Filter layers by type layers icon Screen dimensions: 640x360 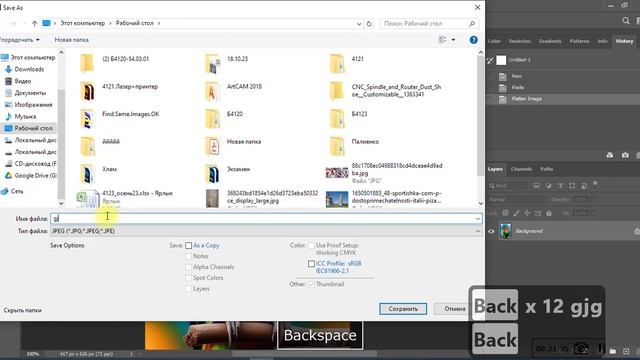[x=560, y=186]
